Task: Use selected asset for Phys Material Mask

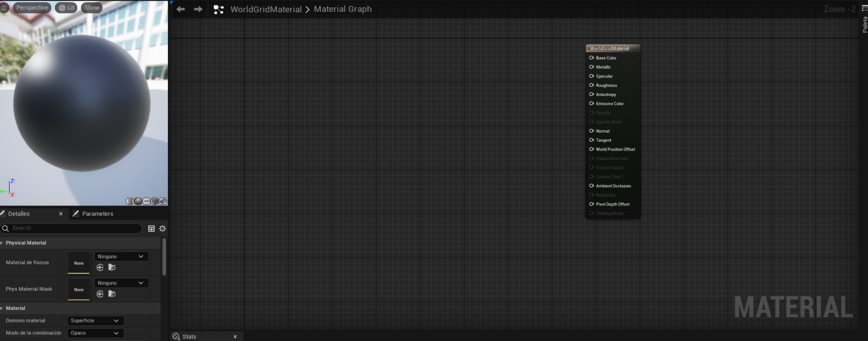Action: click(x=100, y=294)
